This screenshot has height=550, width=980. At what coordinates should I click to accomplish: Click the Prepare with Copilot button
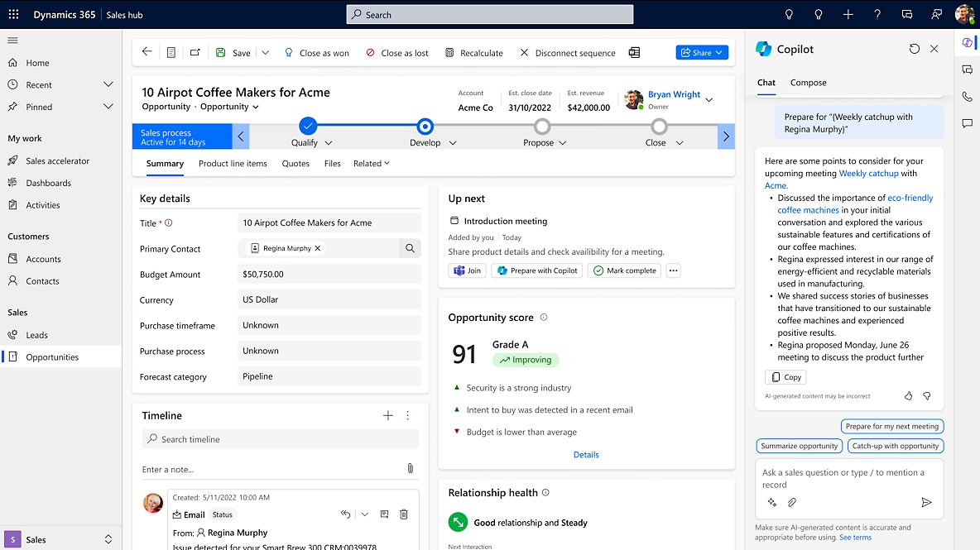(536, 270)
